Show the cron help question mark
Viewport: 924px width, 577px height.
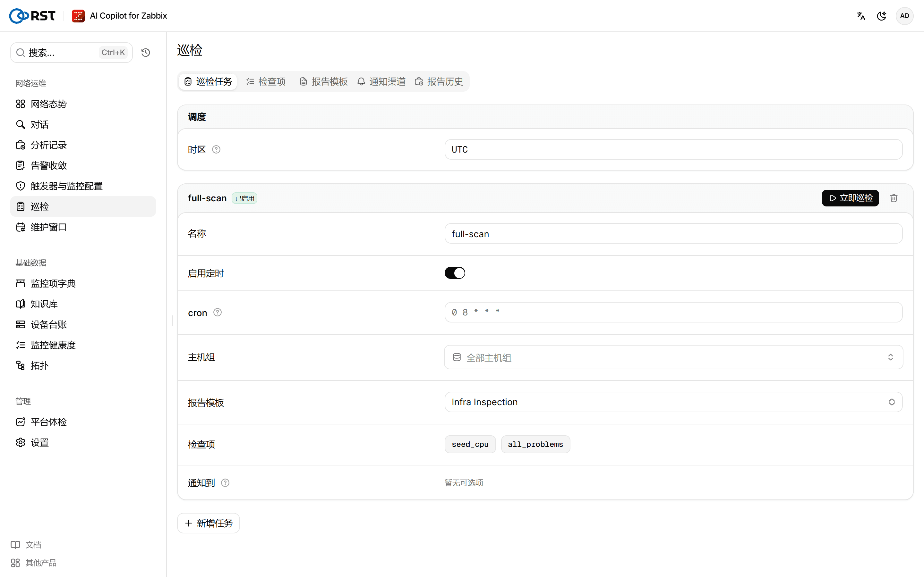[x=218, y=313]
